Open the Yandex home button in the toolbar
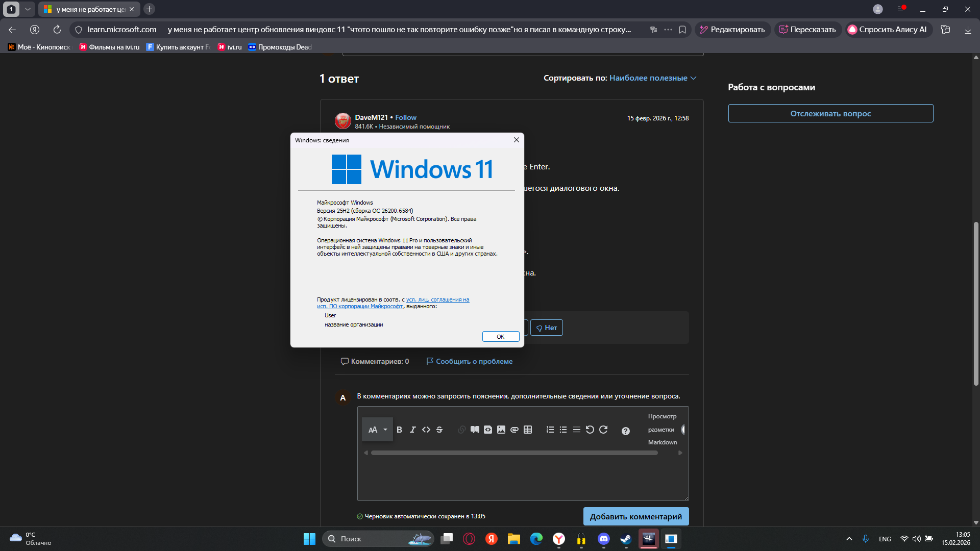 point(35,30)
